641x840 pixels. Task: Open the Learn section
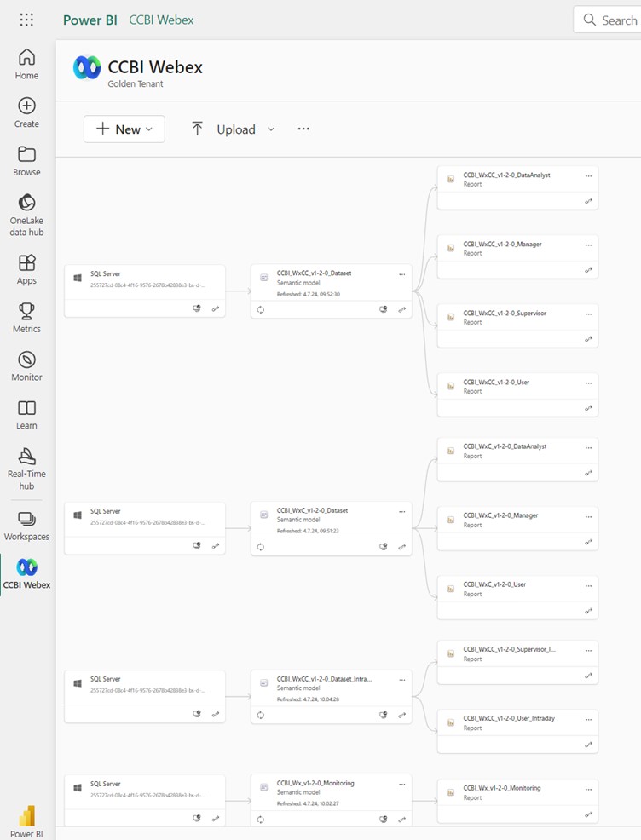click(x=26, y=415)
